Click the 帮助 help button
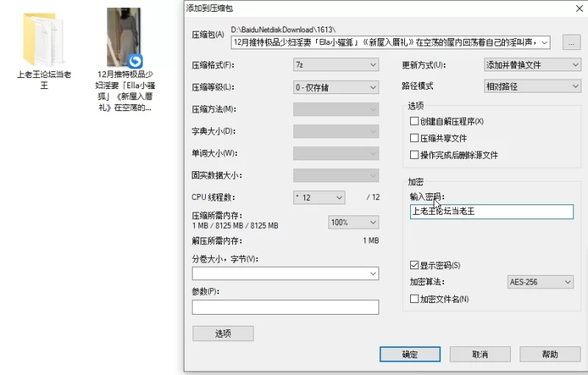The width and height of the screenshot is (588, 375). coord(550,354)
